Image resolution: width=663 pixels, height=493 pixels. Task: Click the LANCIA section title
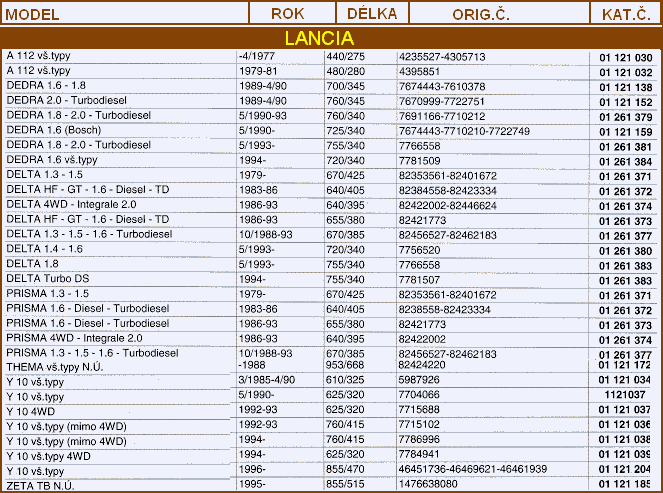(319, 38)
